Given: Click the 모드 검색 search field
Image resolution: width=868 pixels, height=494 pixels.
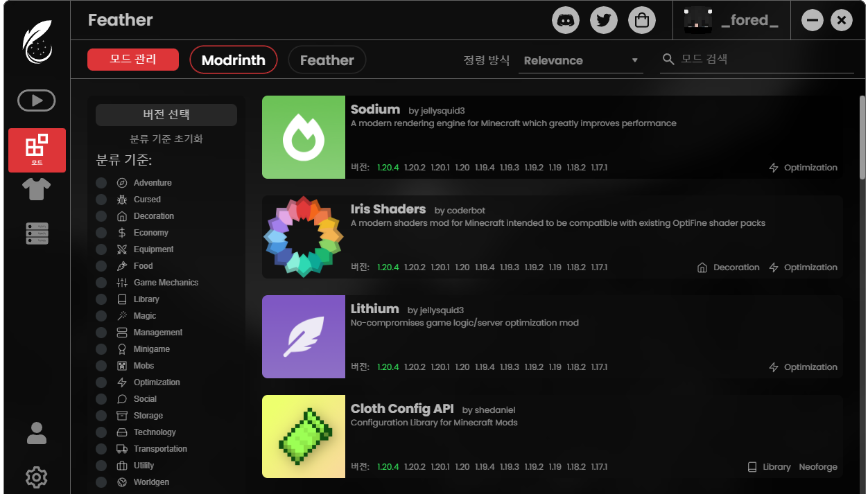Looking at the screenshot, I should (754, 60).
